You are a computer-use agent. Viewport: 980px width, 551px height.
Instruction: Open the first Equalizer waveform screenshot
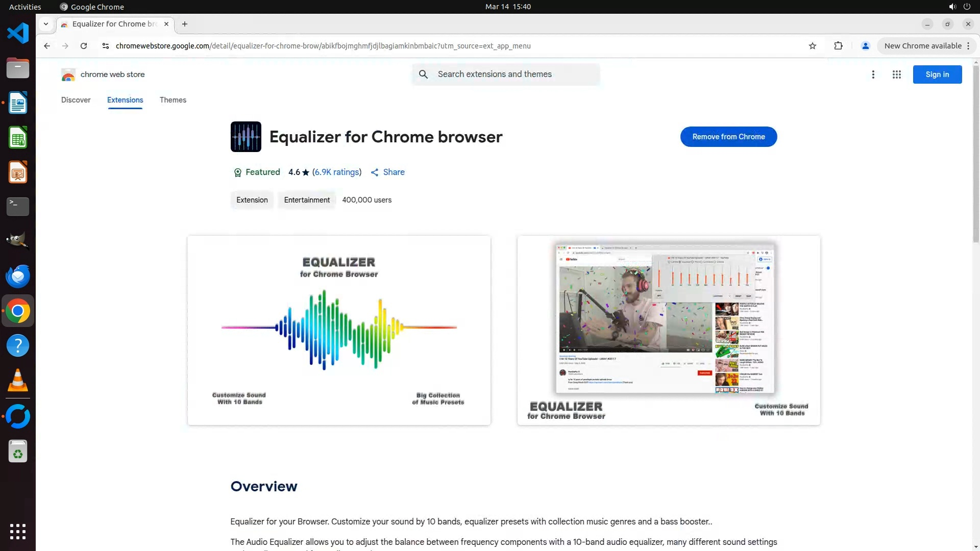coord(339,330)
